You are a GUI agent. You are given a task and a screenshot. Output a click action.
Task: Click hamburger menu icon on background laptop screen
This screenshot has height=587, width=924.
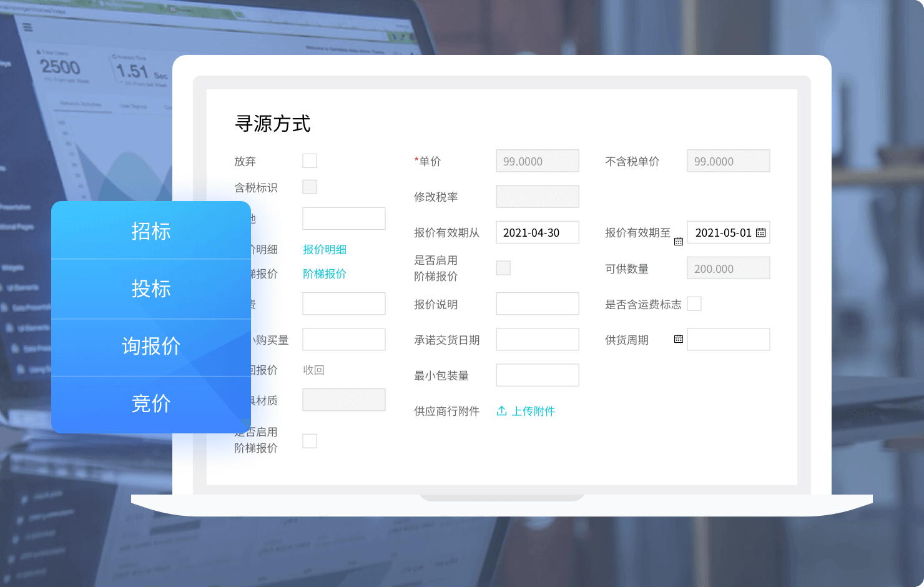(27, 27)
